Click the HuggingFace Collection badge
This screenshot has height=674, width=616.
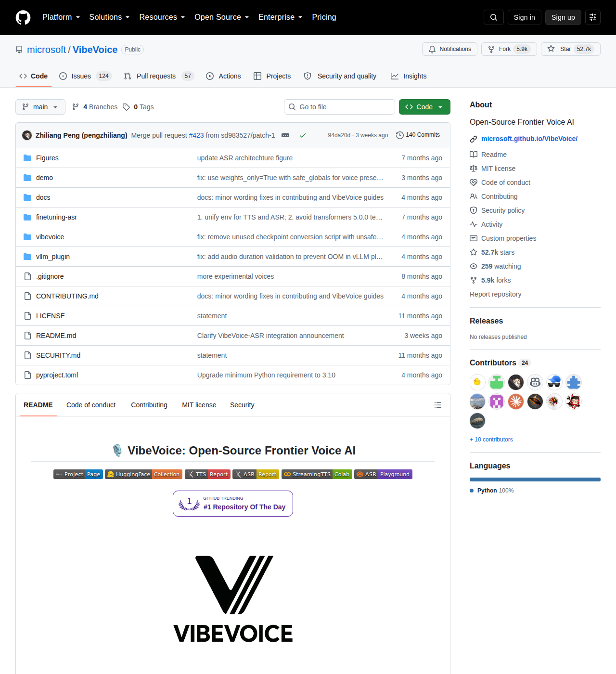[x=143, y=474]
